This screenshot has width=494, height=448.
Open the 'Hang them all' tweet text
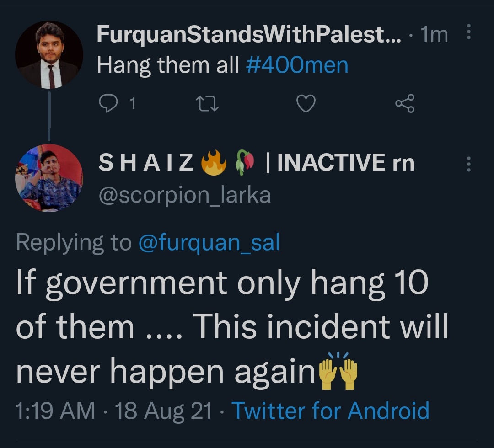coord(167,65)
